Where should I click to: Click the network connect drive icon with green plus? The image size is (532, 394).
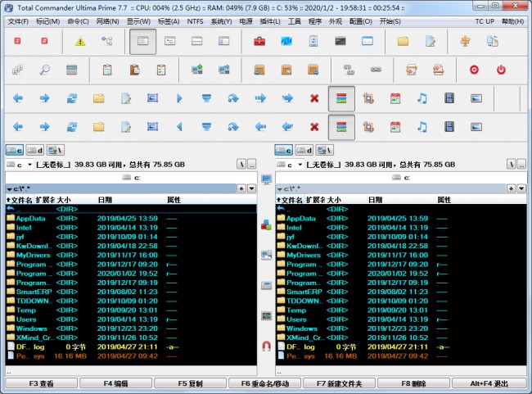pos(196,70)
